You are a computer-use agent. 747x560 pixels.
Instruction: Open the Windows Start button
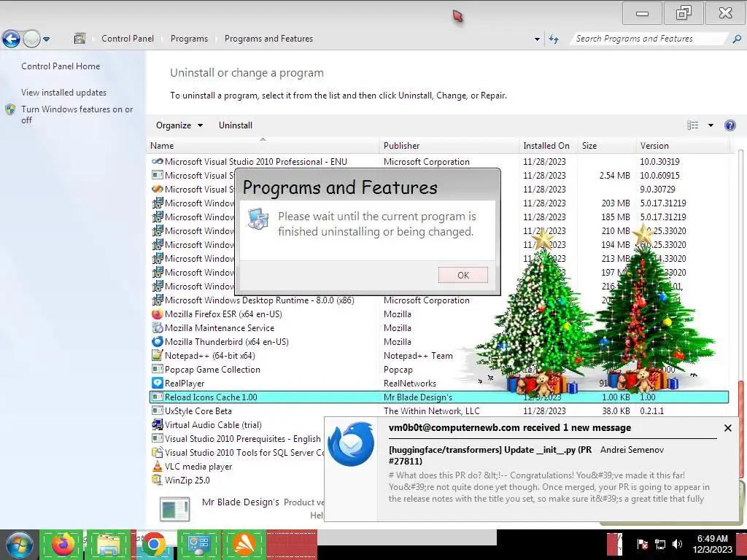[19, 545]
